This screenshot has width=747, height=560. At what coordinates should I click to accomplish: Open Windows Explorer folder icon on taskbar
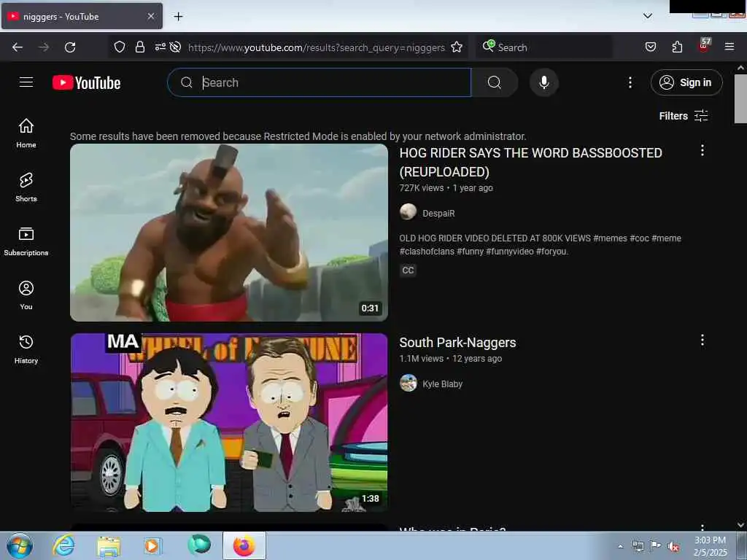pyautogui.click(x=109, y=545)
